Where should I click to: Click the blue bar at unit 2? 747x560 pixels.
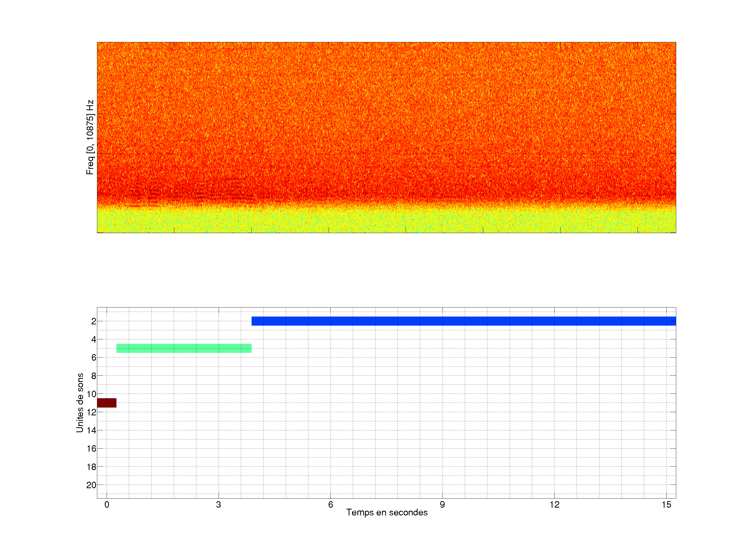click(x=463, y=321)
